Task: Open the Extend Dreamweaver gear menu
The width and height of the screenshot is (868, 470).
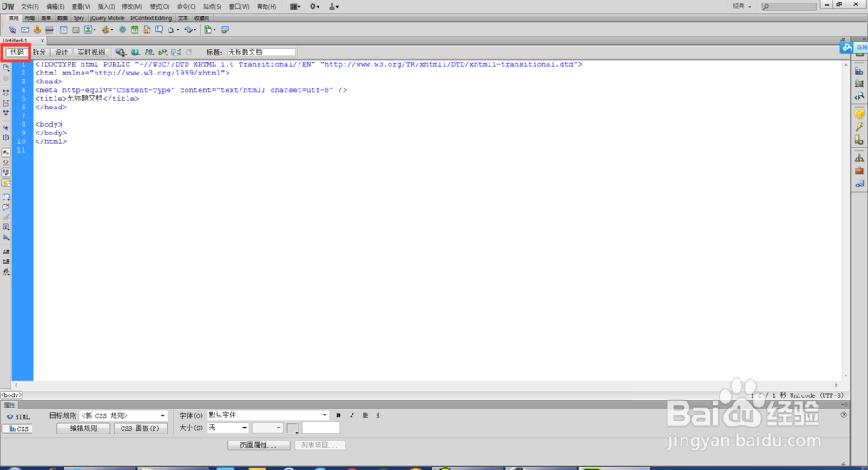Action: 314,7
